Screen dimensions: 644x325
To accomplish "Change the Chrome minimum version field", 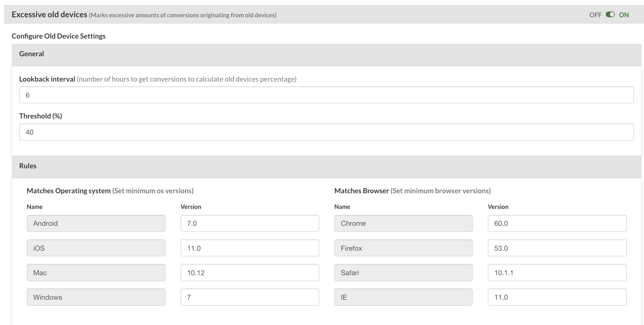I will point(557,223).
